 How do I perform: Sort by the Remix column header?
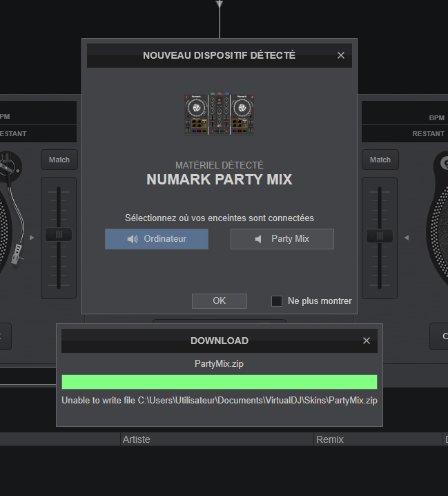point(330,439)
